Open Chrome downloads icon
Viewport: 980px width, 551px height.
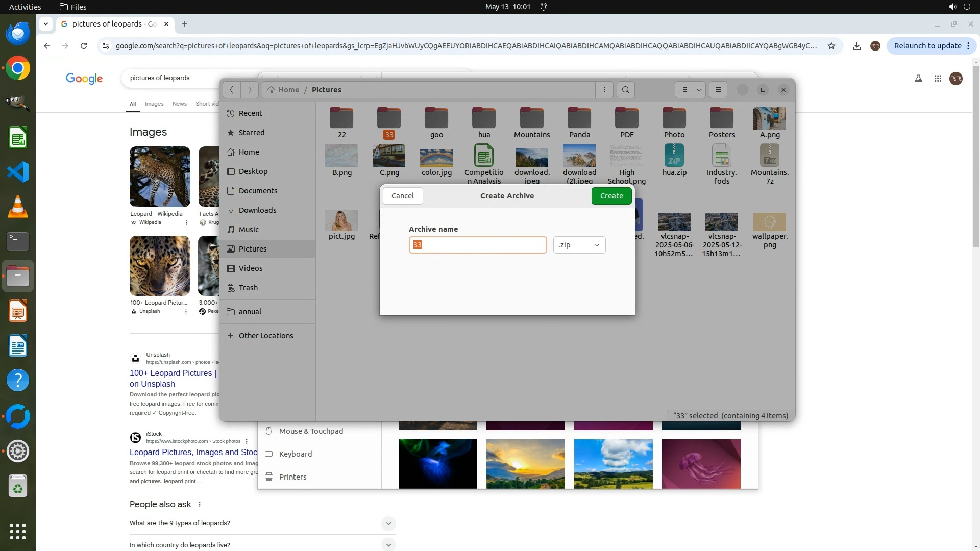857,46
